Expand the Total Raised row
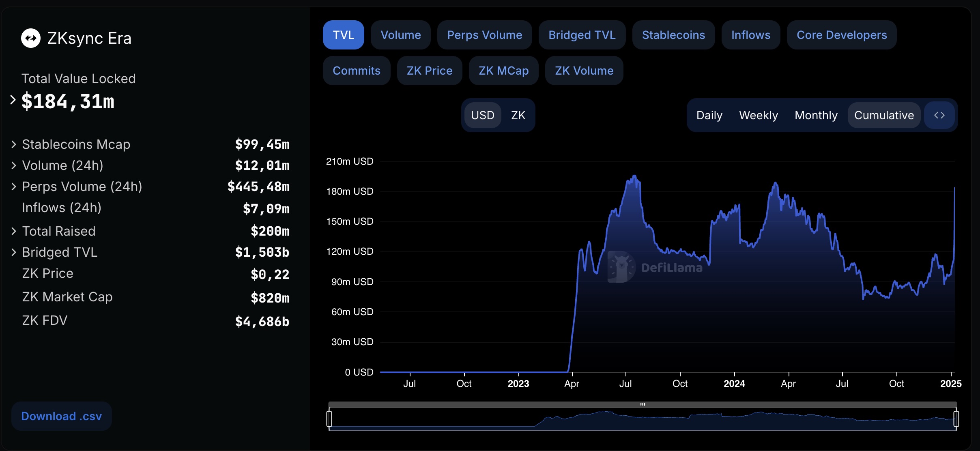 pos(14,231)
